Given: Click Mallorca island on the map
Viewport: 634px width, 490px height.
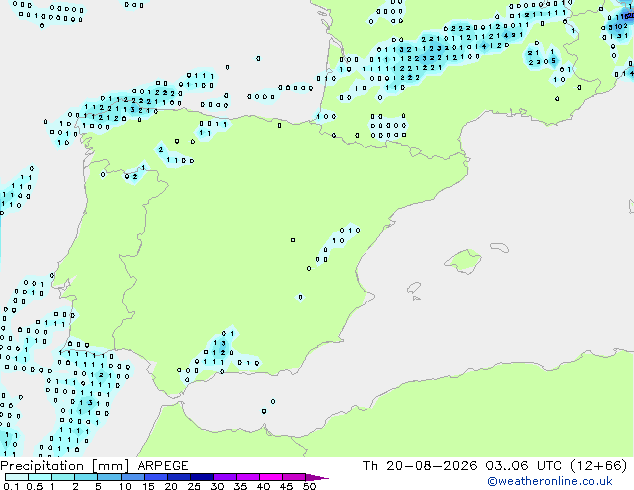Looking at the screenshot, I should coord(463,261).
